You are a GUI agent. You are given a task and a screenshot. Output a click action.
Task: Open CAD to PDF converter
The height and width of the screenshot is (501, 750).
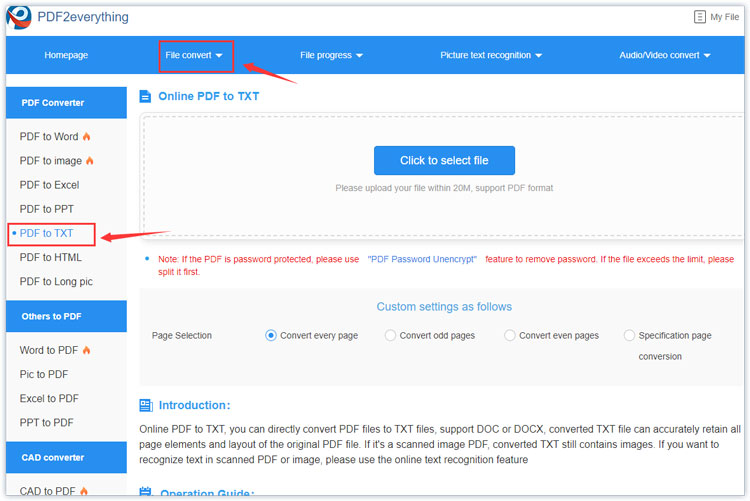[47, 491]
